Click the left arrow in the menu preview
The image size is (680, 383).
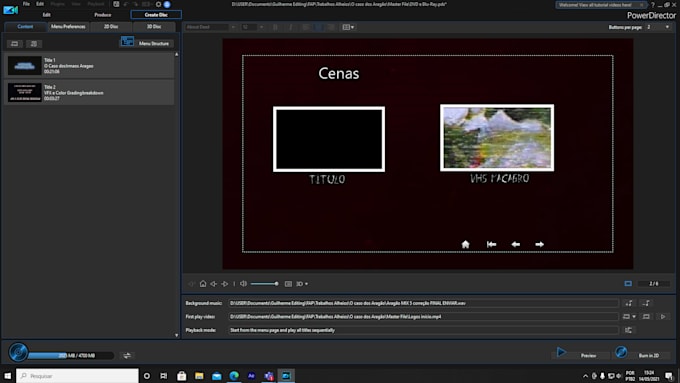[x=516, y=244]
